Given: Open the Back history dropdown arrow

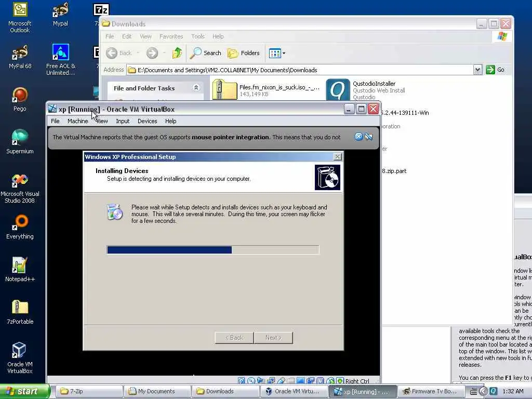Looking at the screenshot, I should point(138,53).
